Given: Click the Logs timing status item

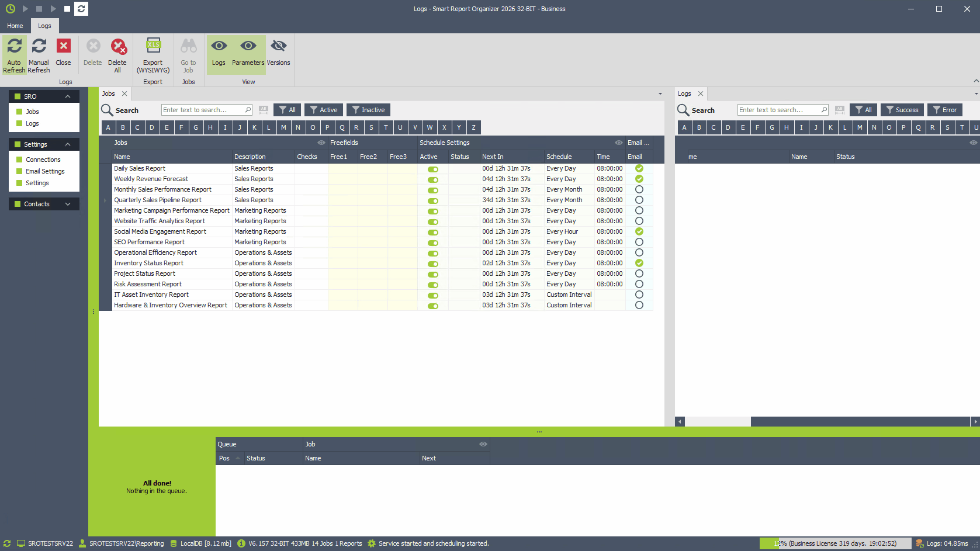Looking at the screenshot, I should click(x=942, y=543).
